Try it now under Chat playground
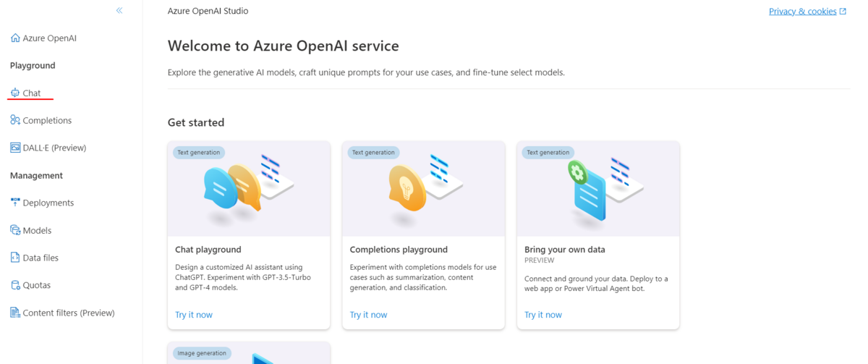868x364 pixels. pyautogui.click(x=194, y=315)
